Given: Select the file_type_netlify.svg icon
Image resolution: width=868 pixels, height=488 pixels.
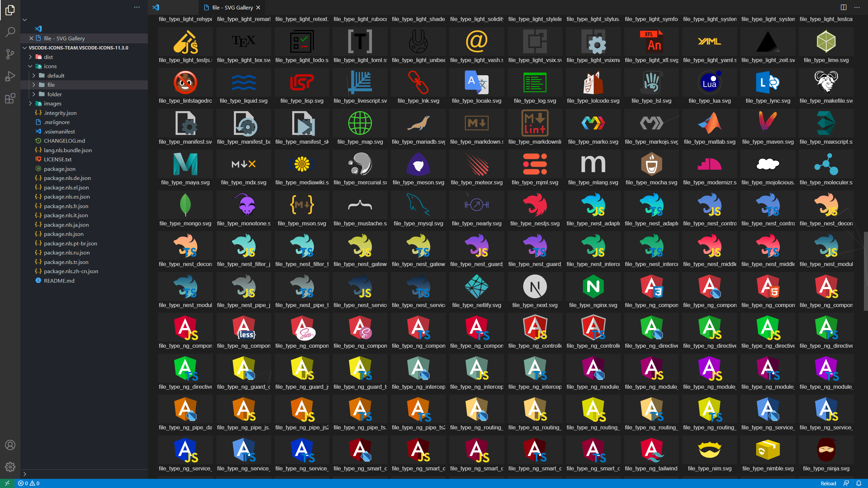Looking at the screenshot, I should pyautogui.click(x=477, y=286).
